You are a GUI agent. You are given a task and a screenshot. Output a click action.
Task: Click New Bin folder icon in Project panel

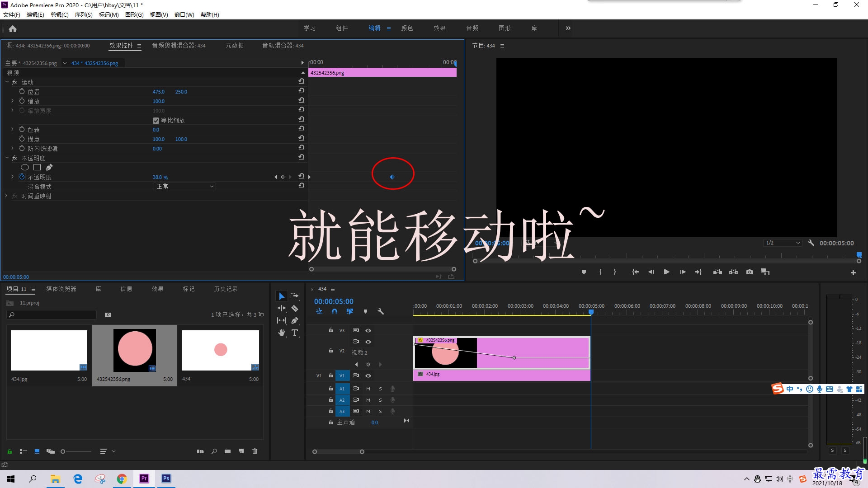227,451
